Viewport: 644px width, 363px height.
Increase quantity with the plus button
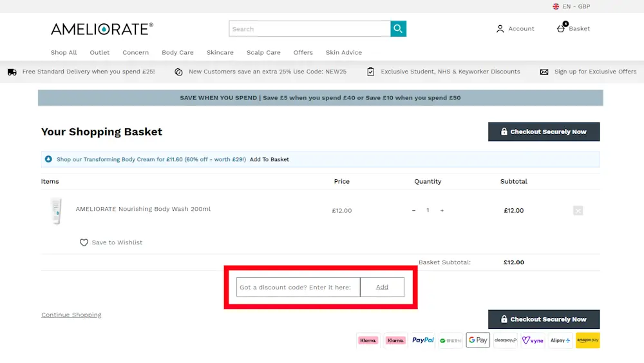[x=442, y=210]
